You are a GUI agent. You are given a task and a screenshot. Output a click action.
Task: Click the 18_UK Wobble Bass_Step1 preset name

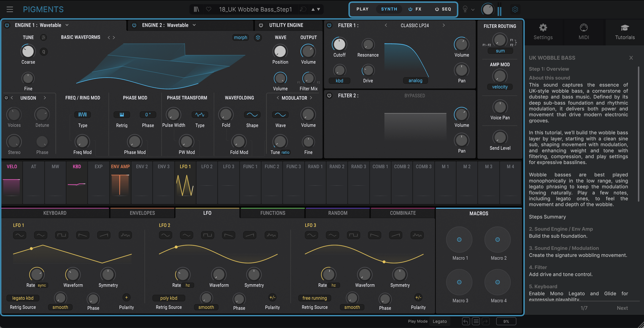(255, 9)
